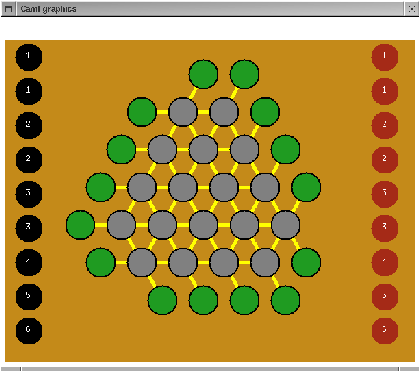This screenshot has height=372, width=420.
Task: Click the leftmost gray node in the two-node top row
Action: click(183, 112)
